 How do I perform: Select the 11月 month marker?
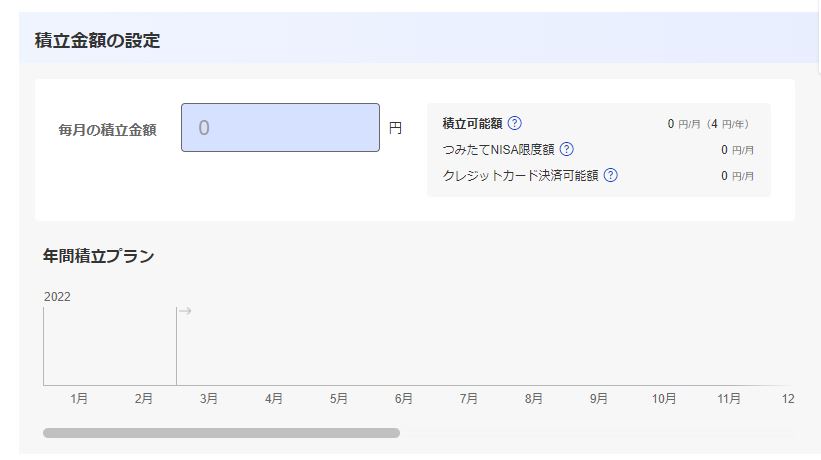click(729, 399)
